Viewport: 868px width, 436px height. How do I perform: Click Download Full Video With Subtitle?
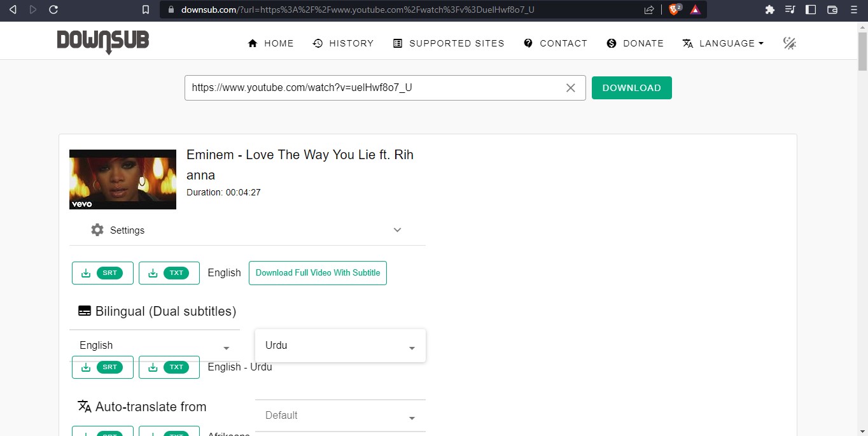coord(318,272)
